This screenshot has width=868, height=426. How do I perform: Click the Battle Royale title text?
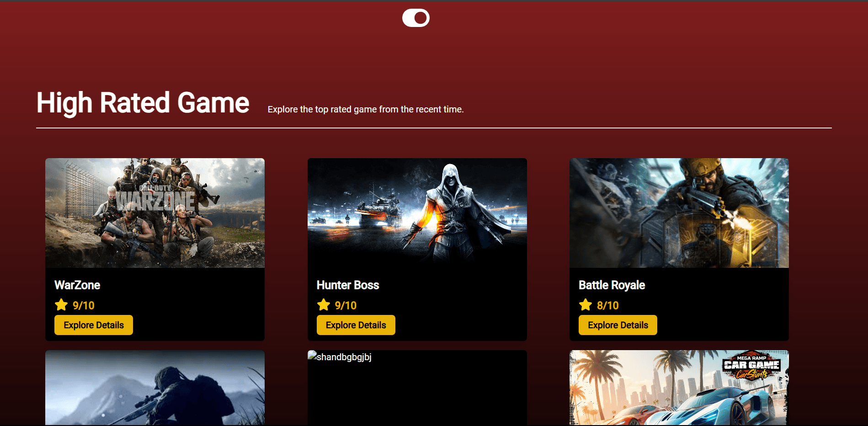(612, 285)
